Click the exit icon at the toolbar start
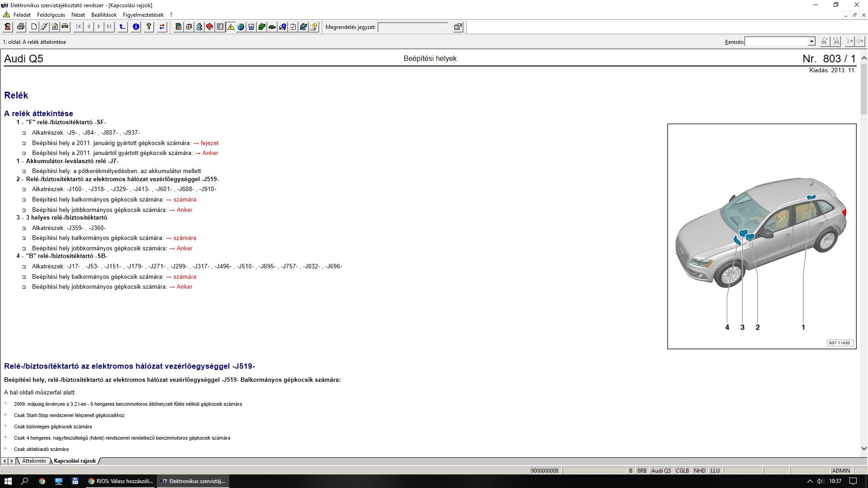The height and width of the screenshot is (488, 868). click(x=8, y=27)
